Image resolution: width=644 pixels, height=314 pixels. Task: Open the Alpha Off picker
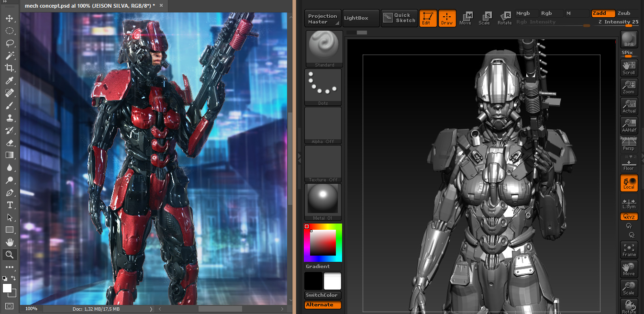(323, 125)
